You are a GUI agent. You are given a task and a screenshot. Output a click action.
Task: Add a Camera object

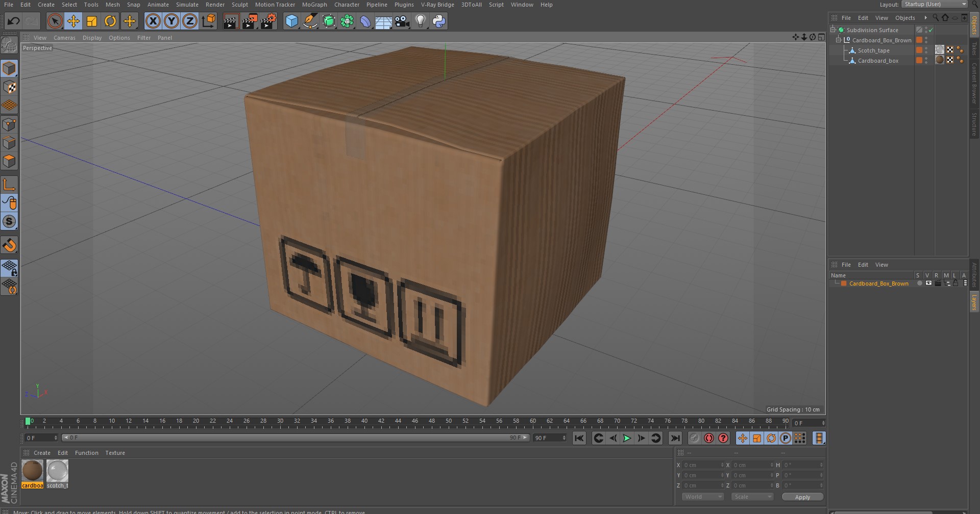point(402,21)
